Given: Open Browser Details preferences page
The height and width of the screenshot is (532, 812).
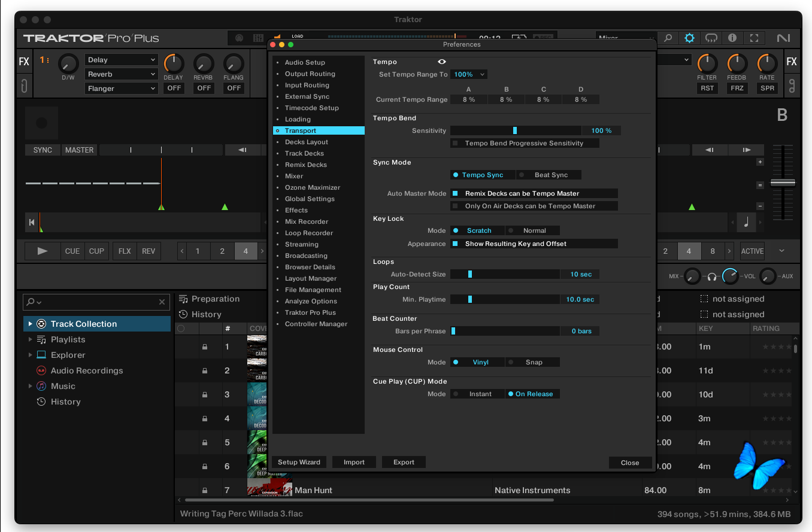Looking at the screenshot, I should coord(310,267).
